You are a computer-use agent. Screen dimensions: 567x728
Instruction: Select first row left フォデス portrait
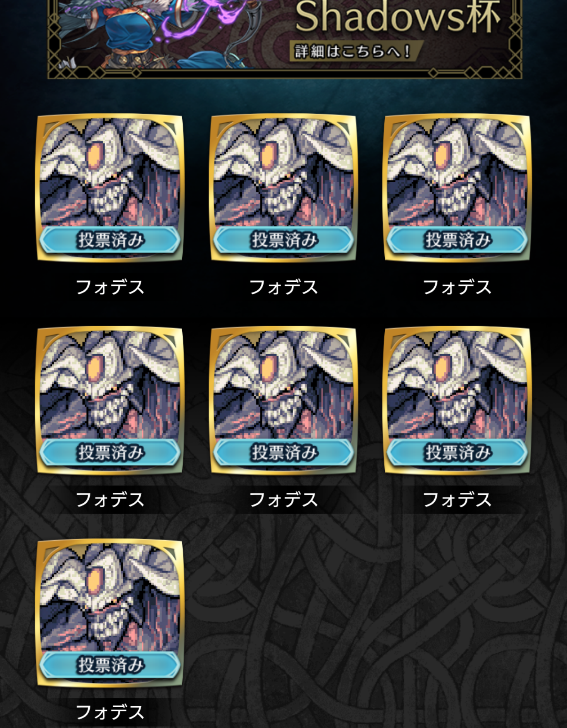(110, 188)
